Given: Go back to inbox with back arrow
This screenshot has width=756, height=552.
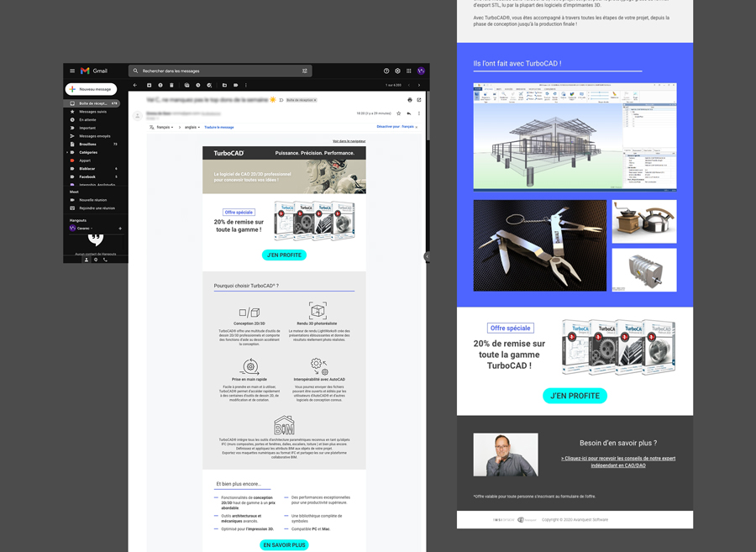Looking at the screenshot, I should (135, 86).
